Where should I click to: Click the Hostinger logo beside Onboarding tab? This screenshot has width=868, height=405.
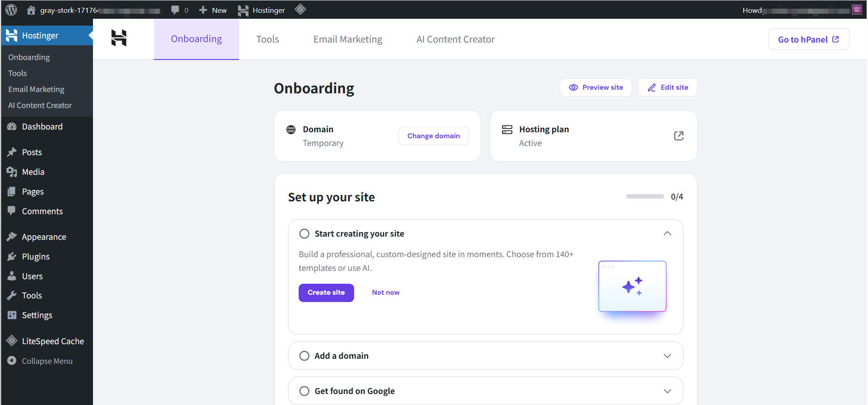(x=119, y=38)
